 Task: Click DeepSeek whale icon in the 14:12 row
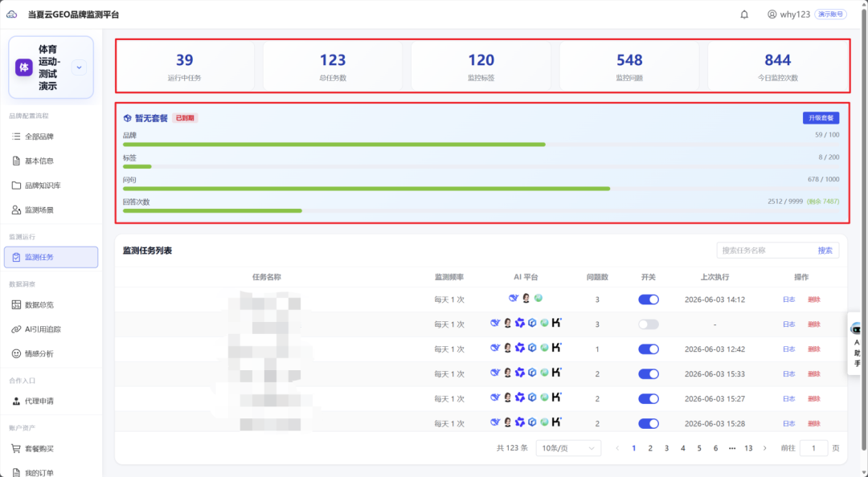(x=514, y=298)
